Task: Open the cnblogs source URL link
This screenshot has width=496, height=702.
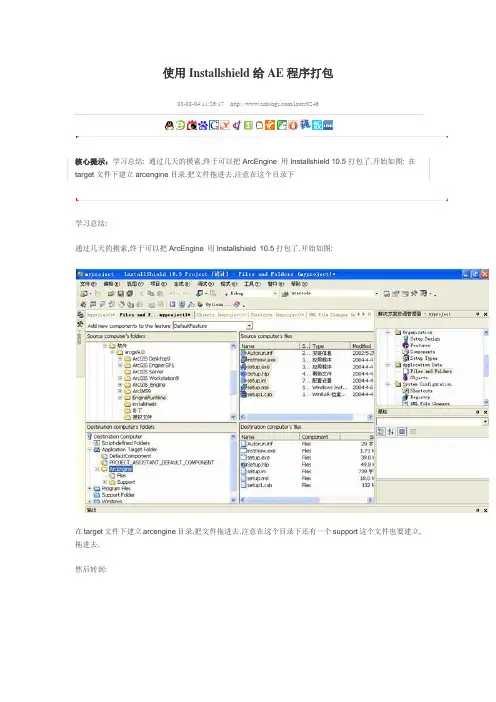Action: [x=274, y=104]
